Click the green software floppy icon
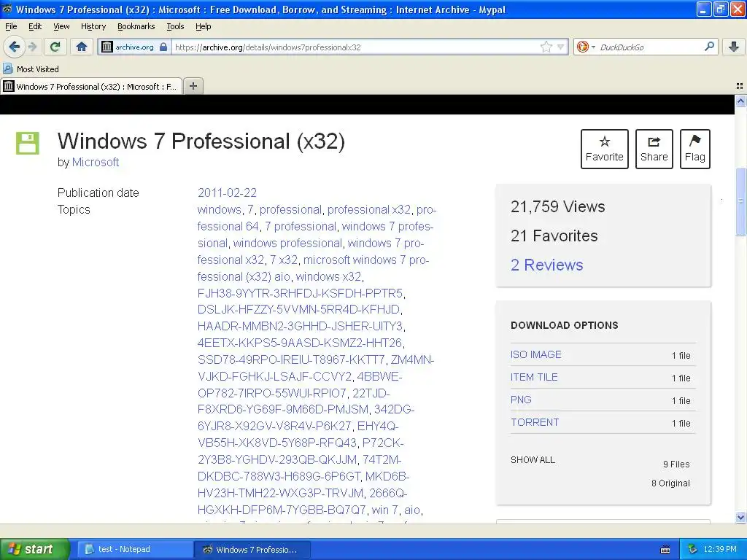 pyautogui.click(x=27, y=143)
